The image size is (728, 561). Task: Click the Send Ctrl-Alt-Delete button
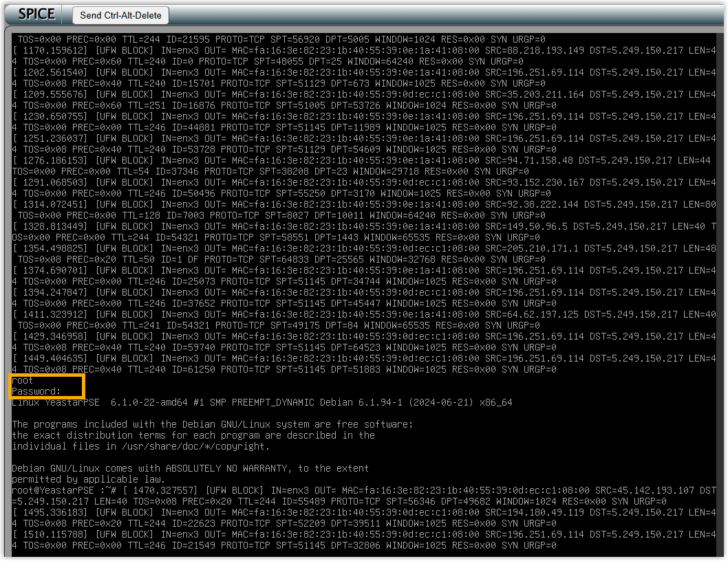(x=120, y=15)
